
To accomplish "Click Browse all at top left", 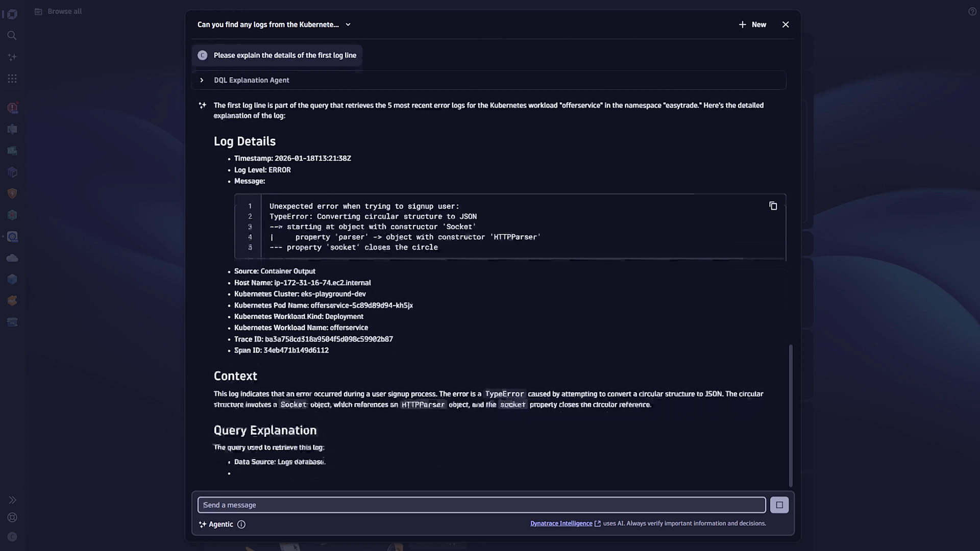I will 64,11.
